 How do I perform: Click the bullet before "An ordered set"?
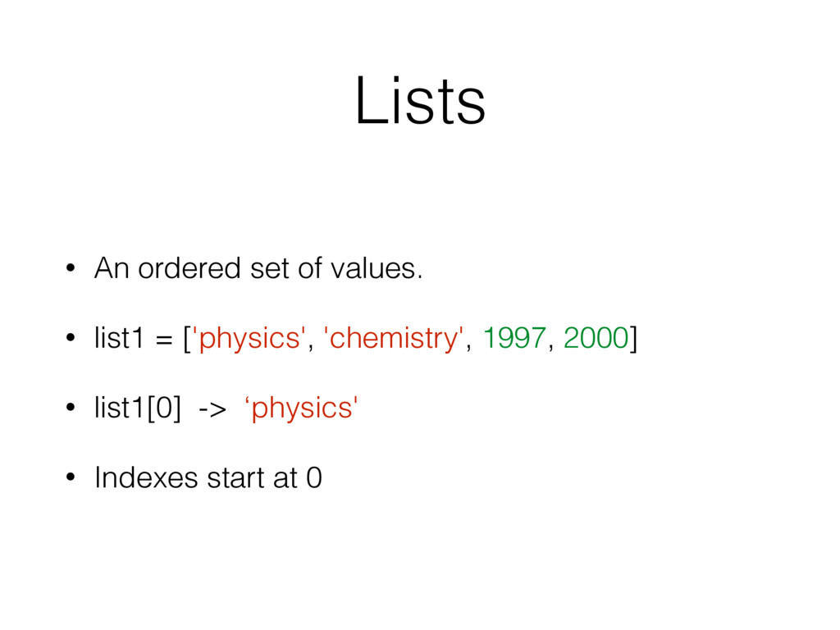[71, 268]
